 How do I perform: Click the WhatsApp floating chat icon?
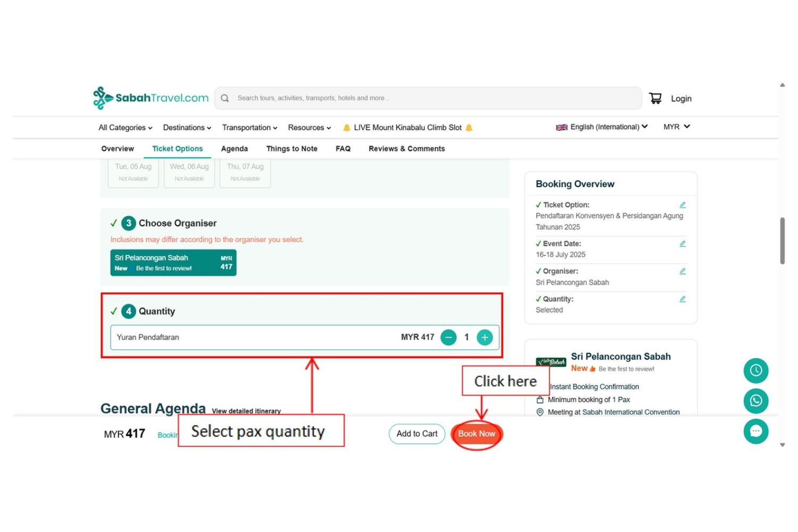(x=755, y=401)
